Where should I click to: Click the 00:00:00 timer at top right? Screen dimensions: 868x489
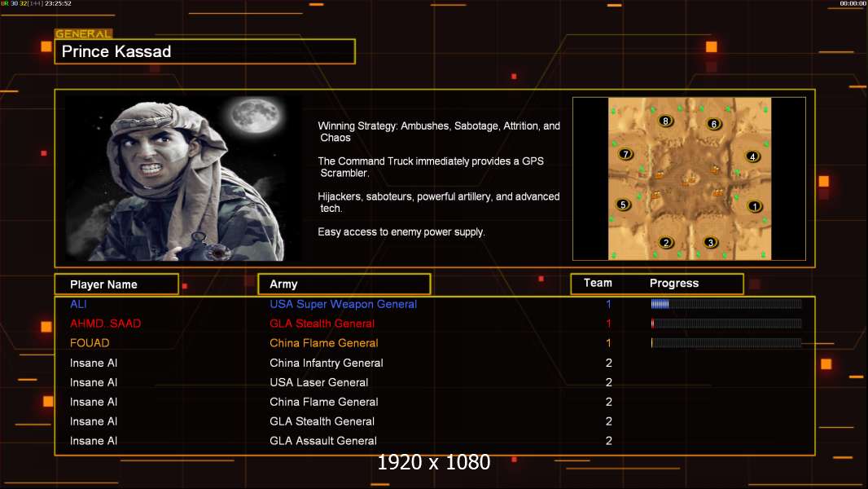853,3
